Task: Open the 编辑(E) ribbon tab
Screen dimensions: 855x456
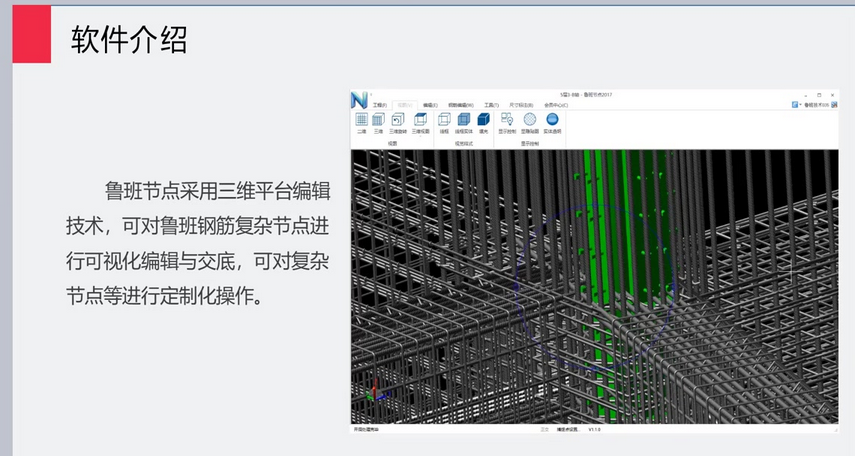Action: (x=430, y=105)
